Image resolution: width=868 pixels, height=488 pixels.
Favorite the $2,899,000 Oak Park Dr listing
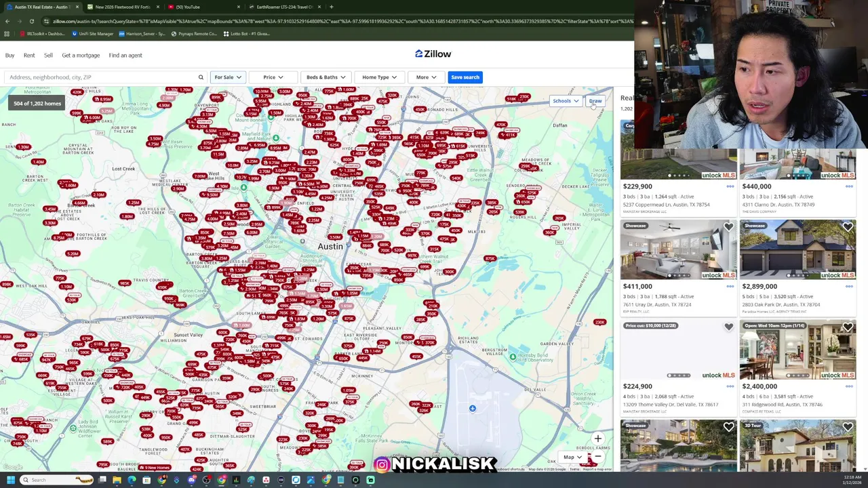tap(848, 227)
